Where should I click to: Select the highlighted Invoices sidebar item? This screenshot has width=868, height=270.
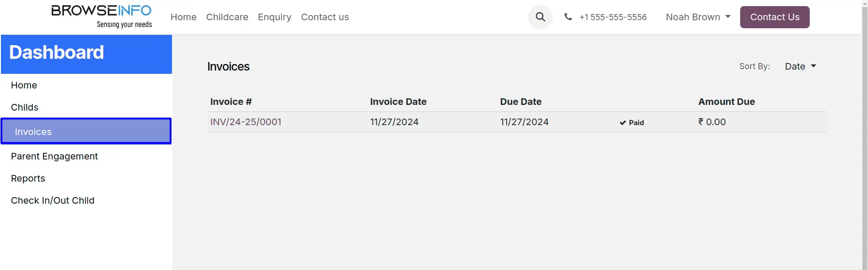(x=86, y=131)
